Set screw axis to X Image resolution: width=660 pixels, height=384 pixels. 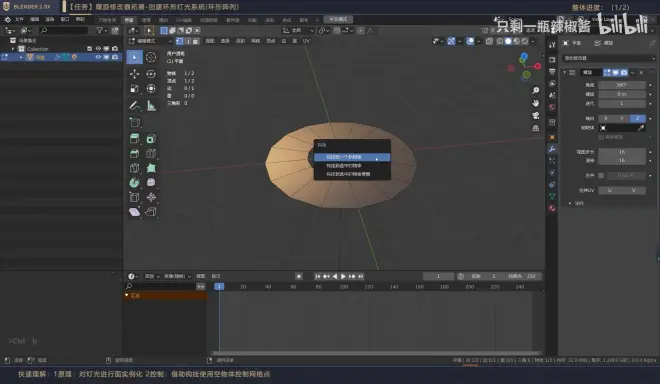606,118
